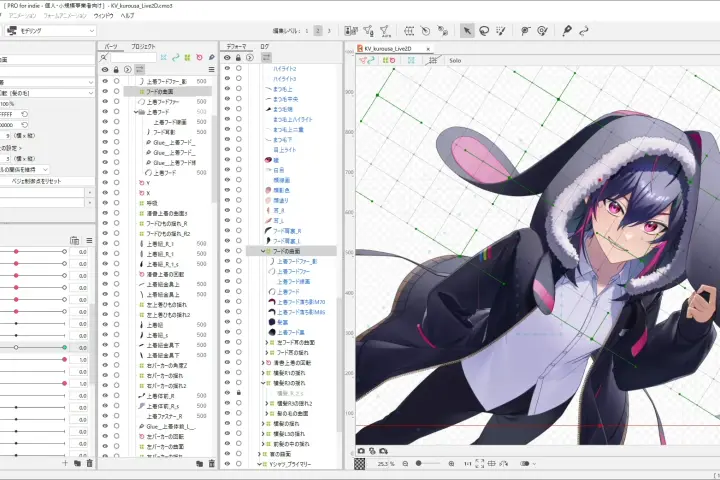Hide the 上着フードファー_影 part

tap(105, 81)
